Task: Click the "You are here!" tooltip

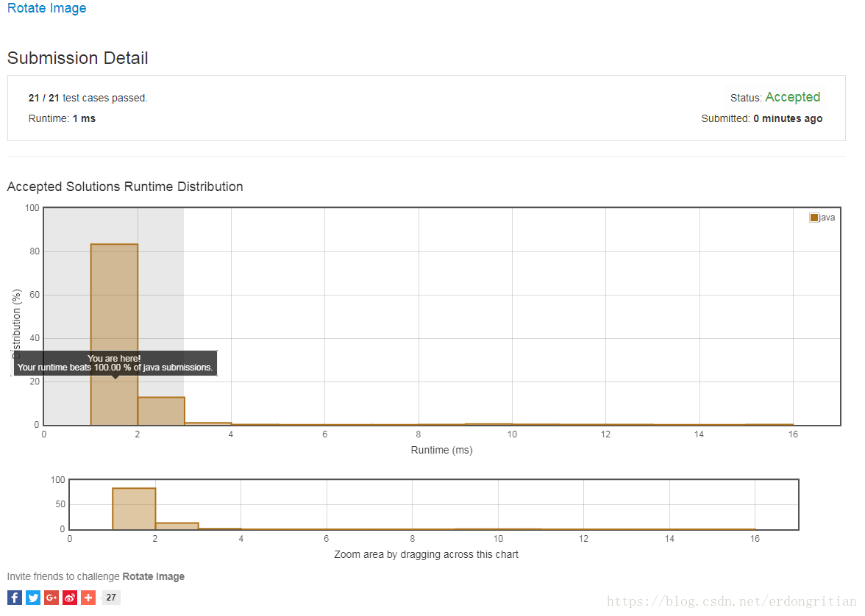Action: coord(115,363)
